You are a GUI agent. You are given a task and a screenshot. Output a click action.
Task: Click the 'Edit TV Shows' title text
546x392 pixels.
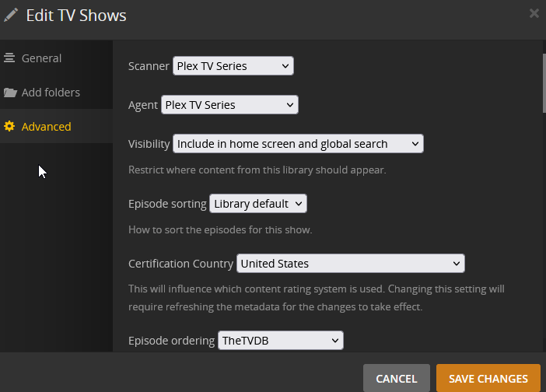coord(76,16)
